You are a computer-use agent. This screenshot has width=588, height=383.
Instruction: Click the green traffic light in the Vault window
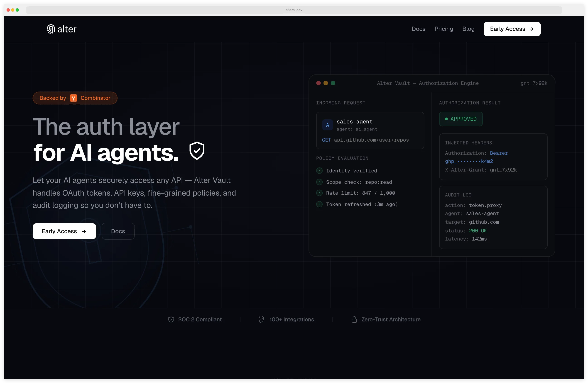[333, 83]
